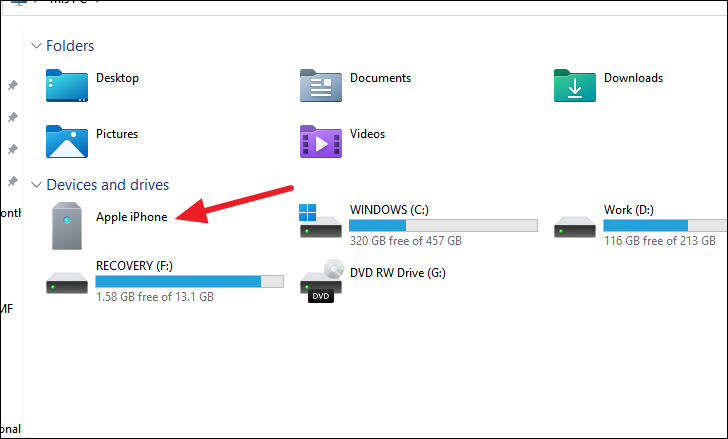The width and height of the screenshot is (728, 439).
Task: Open the Pictures folder icon
Action: [x=67, y=142]
